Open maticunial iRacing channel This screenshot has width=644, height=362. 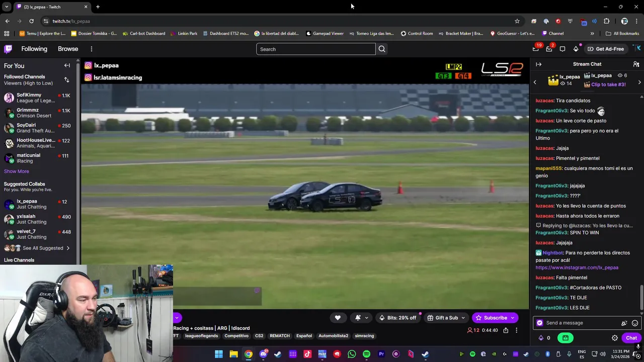pos(38,158)
